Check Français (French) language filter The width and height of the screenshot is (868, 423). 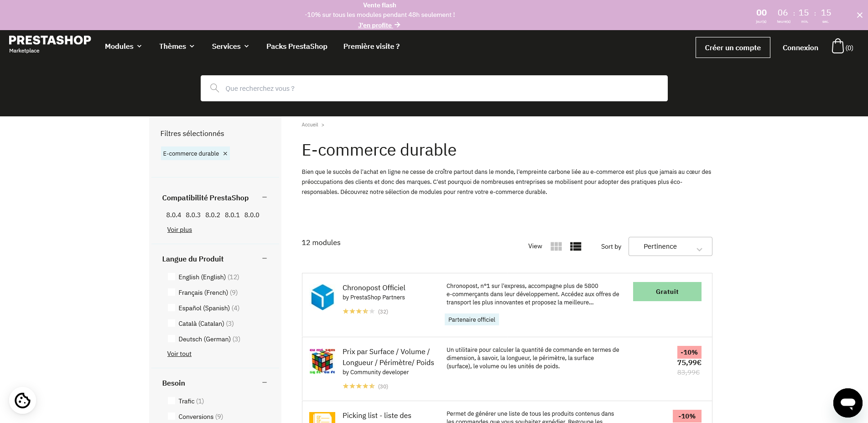coord(172,292)
